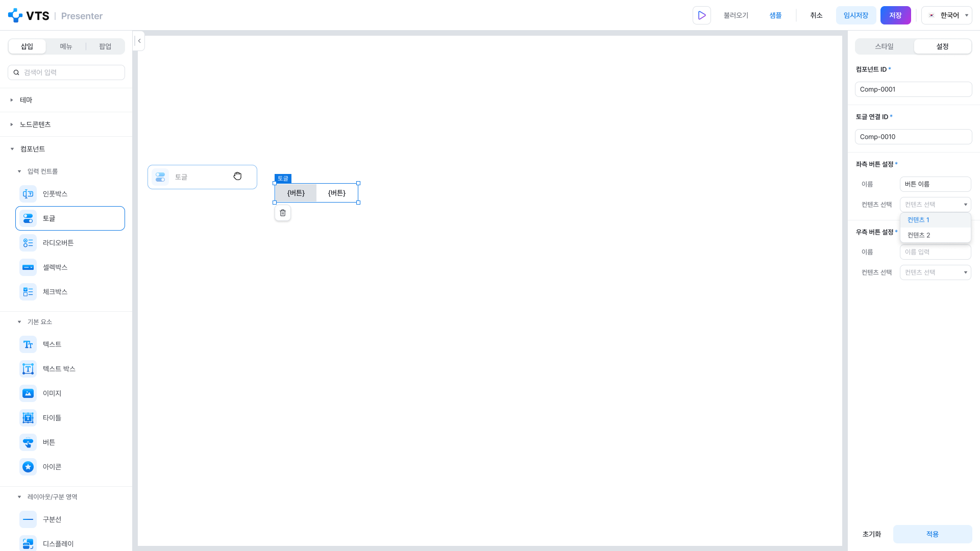Click the dragged 토글 ghost item on canvas
Image resolution: width=980 pixels, height=551 pixels.
click(x=202, y=177)
